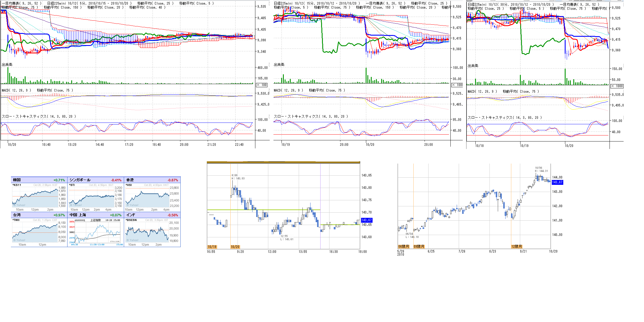Select the 06限月 contract marker on daily chart
The width and height of the screenshot is (644, 322).
click(403, 247)
